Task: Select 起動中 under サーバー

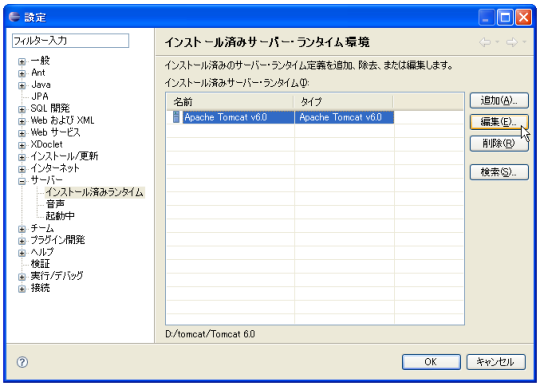Action: (x=60, y=216)
